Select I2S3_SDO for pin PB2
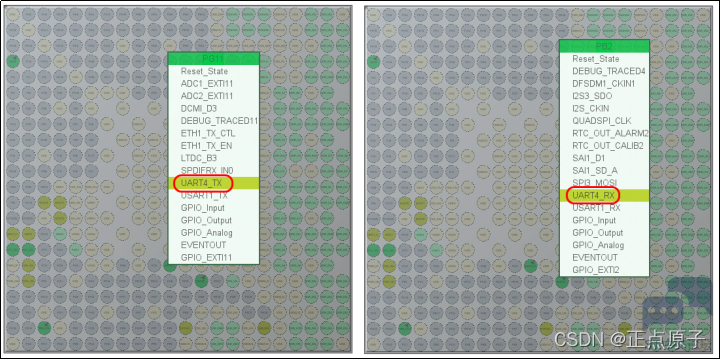Image resolution: width=721 pixels, height=360 pixels. coord(604,96)
